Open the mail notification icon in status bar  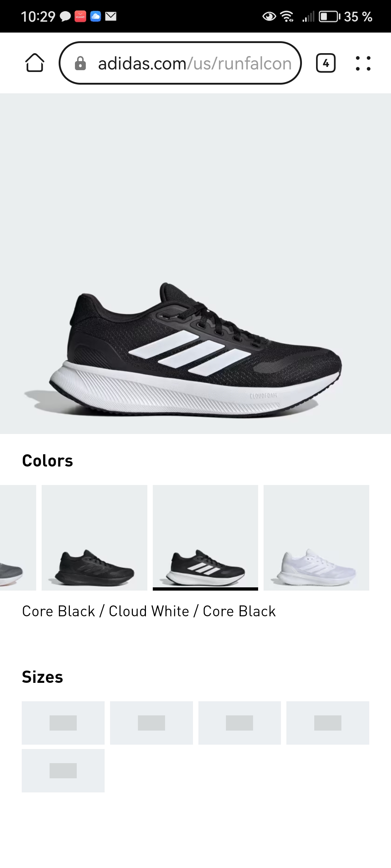[x=111, y=16]
